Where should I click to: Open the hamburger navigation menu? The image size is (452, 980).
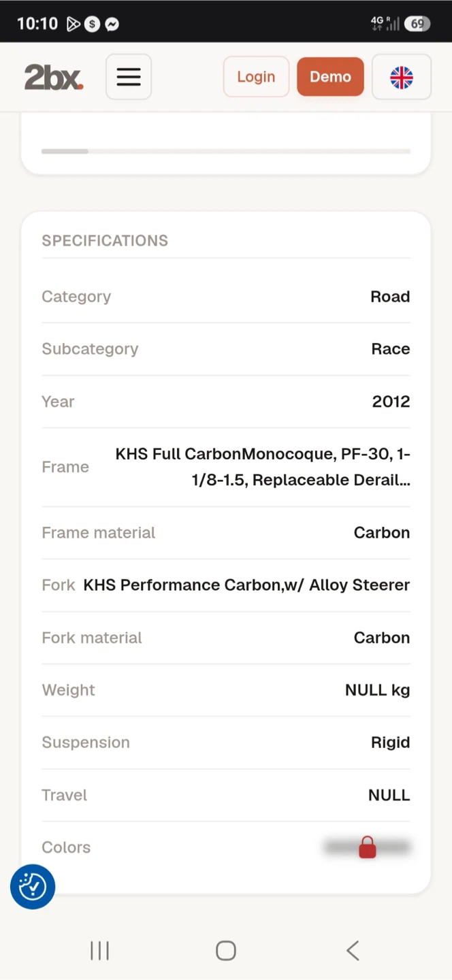[129, 77]
